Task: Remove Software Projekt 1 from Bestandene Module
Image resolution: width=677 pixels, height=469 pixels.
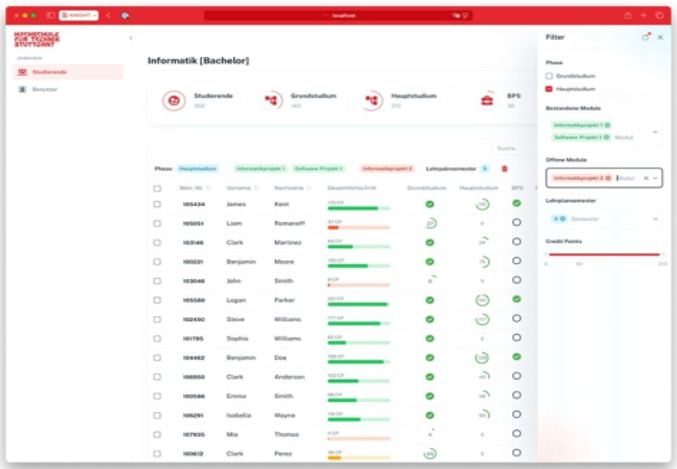Action: [x=607, y=137]
